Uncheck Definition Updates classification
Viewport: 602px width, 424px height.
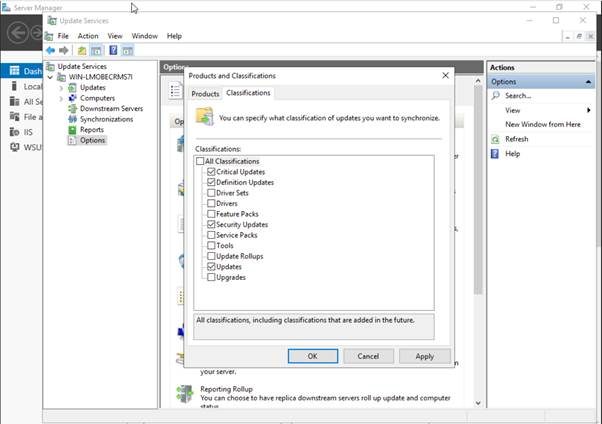pos(211,182)
